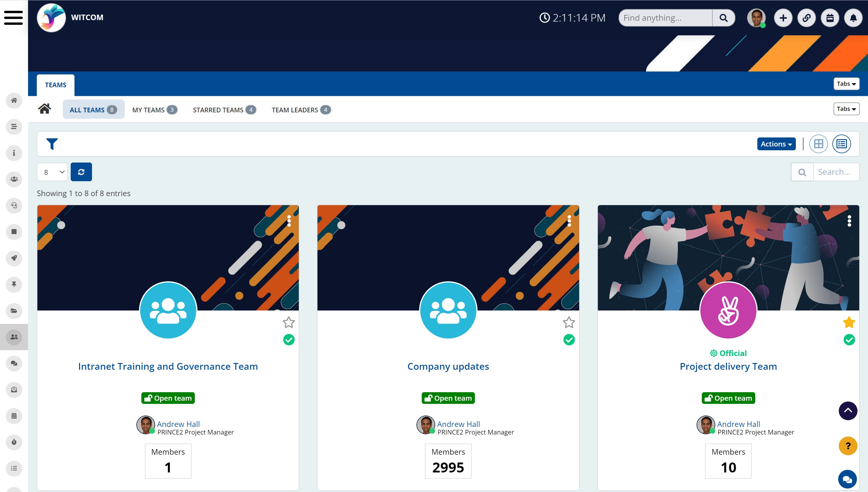Image resolution: width=868 pixels, height=492 pixels.
Task: Switch to grid card view
Action: point(818,144)
